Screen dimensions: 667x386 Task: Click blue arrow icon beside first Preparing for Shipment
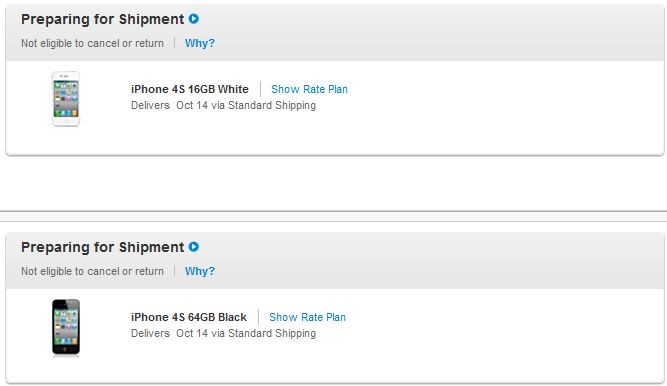tap(194, 19)
